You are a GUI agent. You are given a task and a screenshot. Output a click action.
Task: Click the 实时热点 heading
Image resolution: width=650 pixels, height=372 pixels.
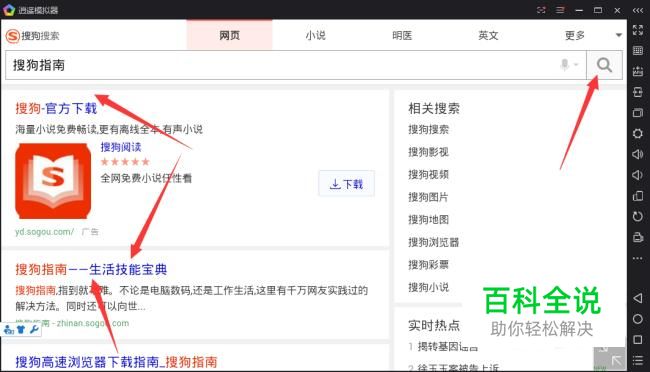[434, 326]
